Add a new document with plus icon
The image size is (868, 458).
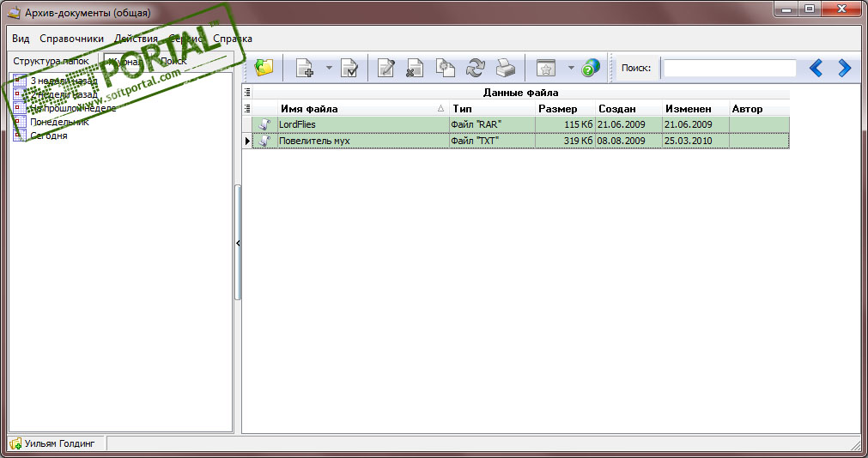305,68
